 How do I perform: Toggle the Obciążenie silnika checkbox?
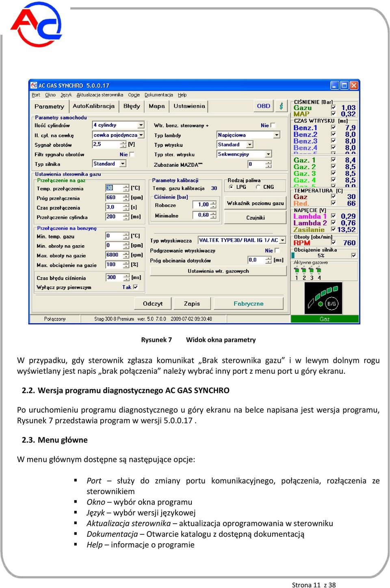[354, 255]
